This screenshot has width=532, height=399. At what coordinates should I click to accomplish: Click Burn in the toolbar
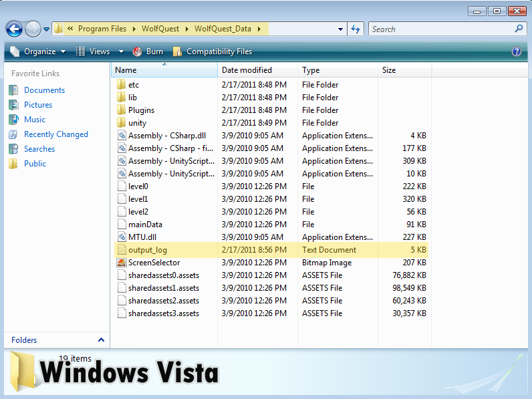coord(148,51)
